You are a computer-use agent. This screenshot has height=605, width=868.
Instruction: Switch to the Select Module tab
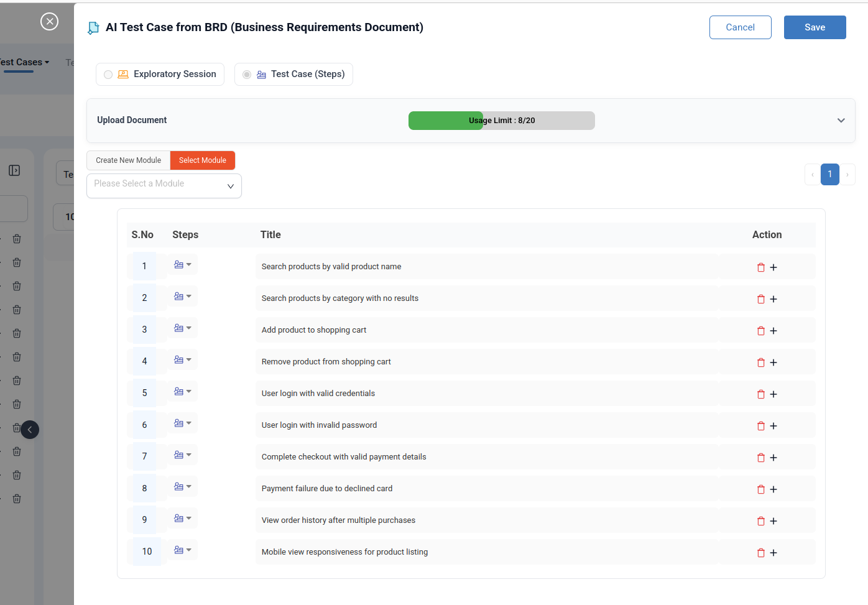[x=203, y=160]
